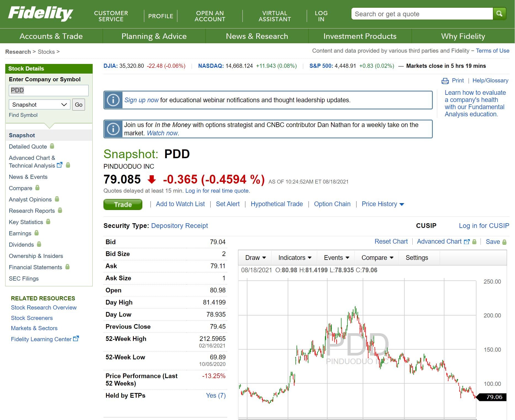Screen dimensions: 515x420
Task: Open the Snapshot view dropdown
Action: pyautogui.click(x=39, y=105)
